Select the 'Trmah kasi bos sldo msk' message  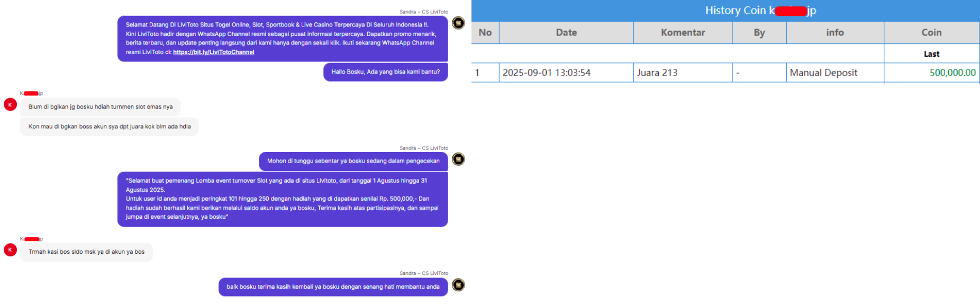(86, 252)
